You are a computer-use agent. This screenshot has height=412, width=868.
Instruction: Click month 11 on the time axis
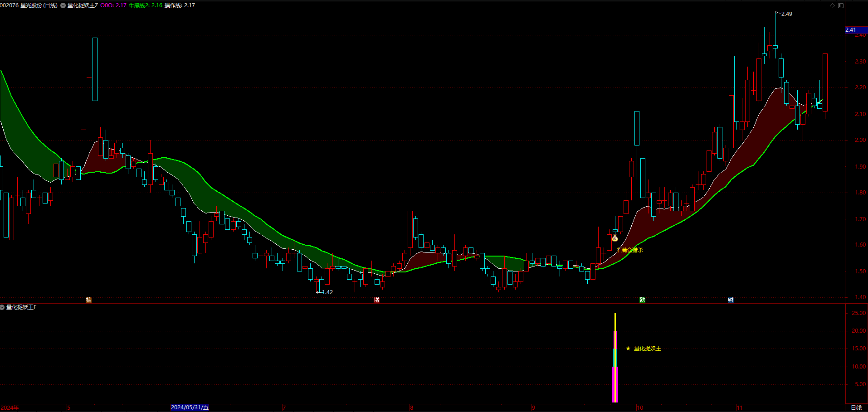[739, 408]
